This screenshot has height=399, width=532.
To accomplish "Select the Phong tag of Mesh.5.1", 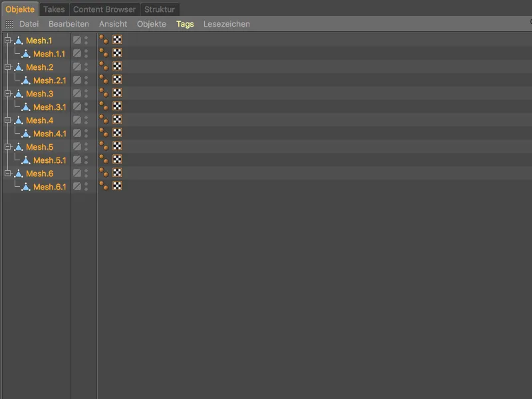I will (x=104, y=159).
